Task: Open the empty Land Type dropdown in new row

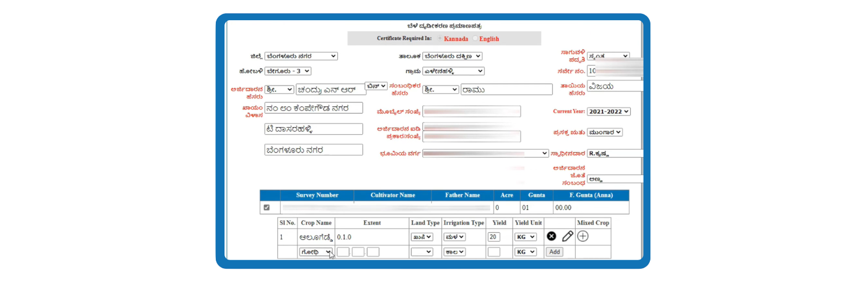Action: click(x=422, y=252)
